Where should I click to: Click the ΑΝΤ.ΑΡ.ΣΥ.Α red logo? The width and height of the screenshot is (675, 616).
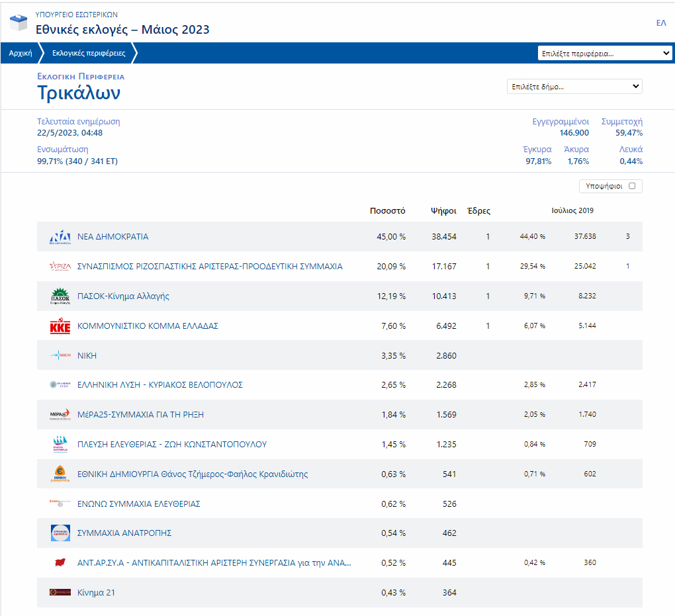point(60,563)
